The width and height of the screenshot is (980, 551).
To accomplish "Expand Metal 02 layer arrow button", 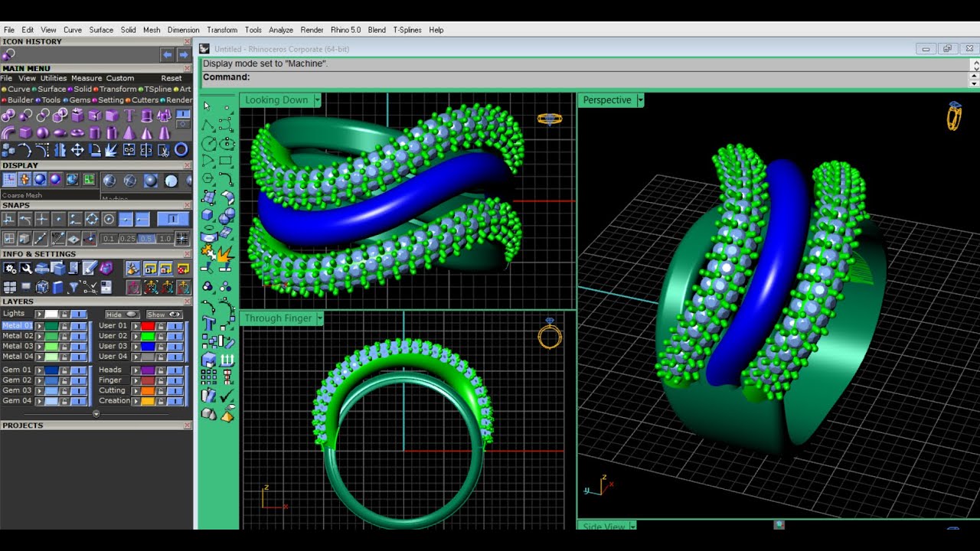I will [40, 336].
